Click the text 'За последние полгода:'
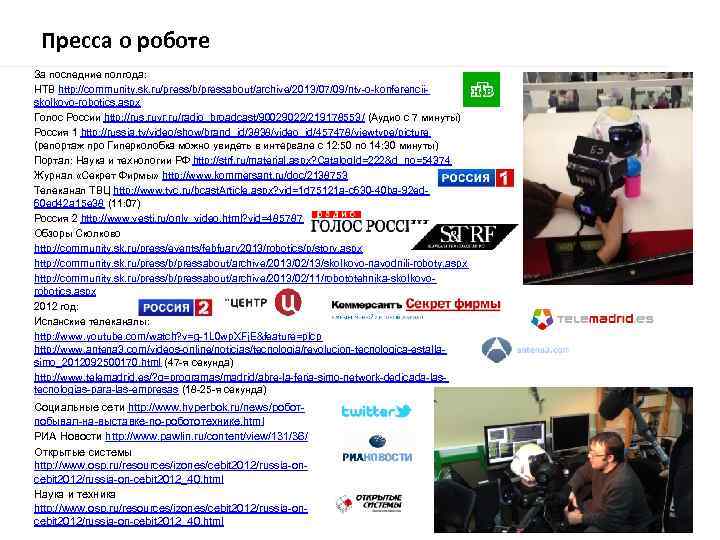The image size is (720, 540). 90,74
